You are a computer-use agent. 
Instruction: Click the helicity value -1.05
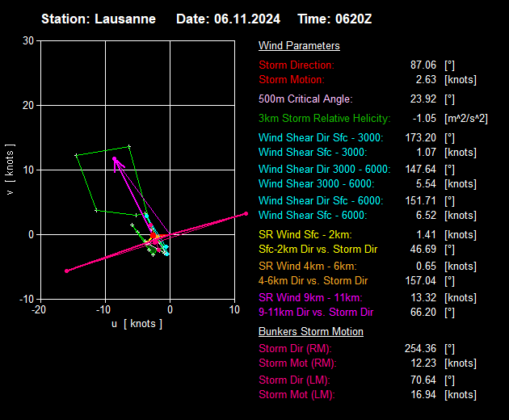point(424,118)
